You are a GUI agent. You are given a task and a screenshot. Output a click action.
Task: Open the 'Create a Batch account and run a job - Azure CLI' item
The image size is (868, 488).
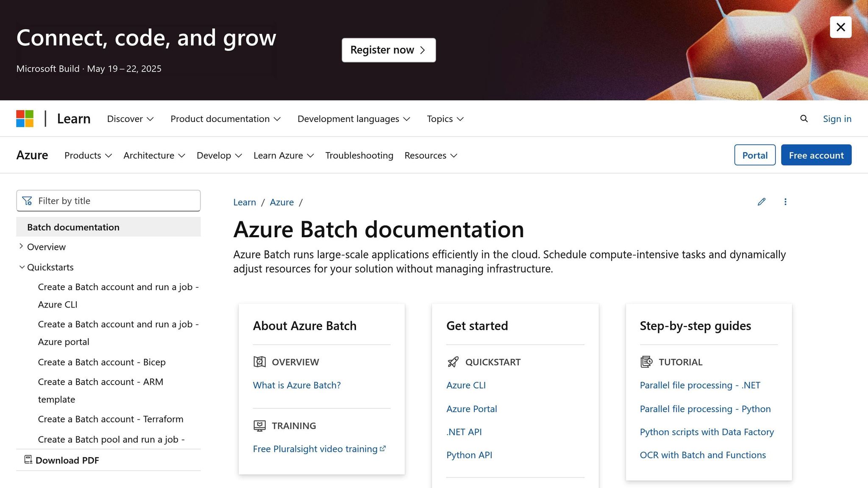point(118,296)
